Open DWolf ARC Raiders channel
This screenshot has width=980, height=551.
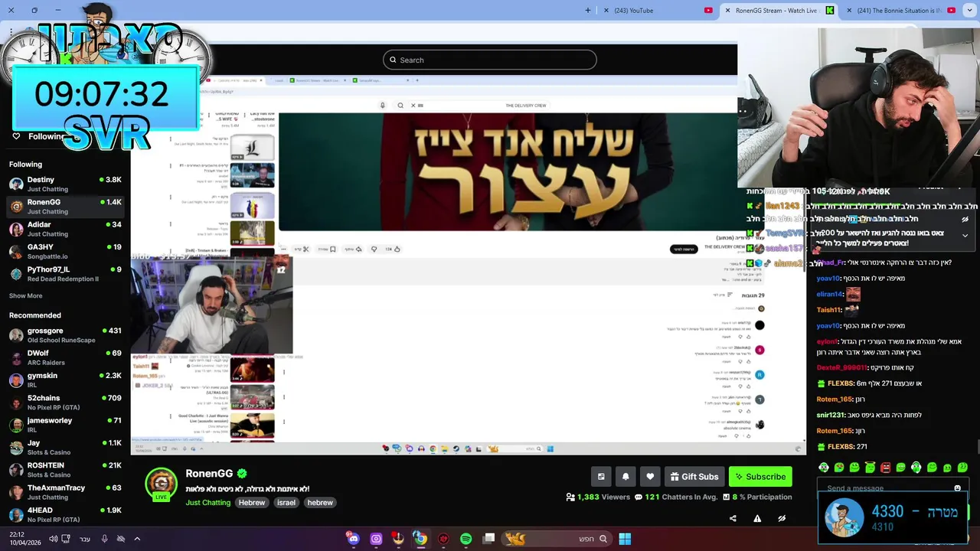(x=65, y=357)
